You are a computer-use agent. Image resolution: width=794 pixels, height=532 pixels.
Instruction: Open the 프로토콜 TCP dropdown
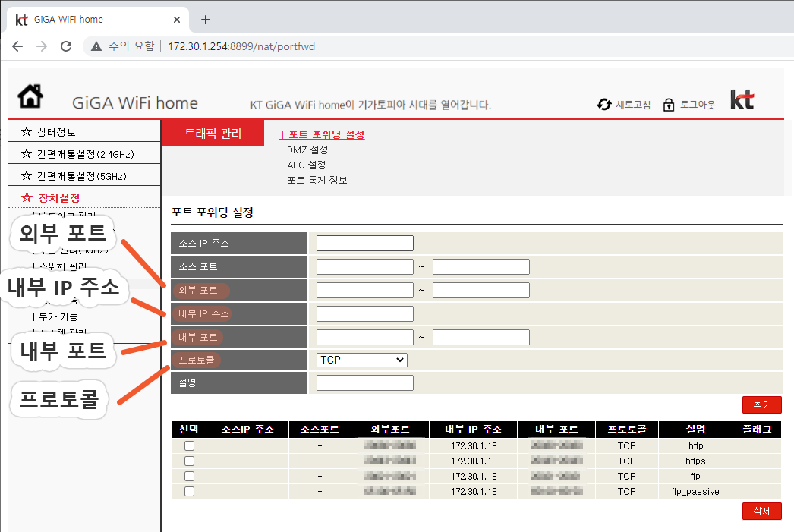click(361, 360)
